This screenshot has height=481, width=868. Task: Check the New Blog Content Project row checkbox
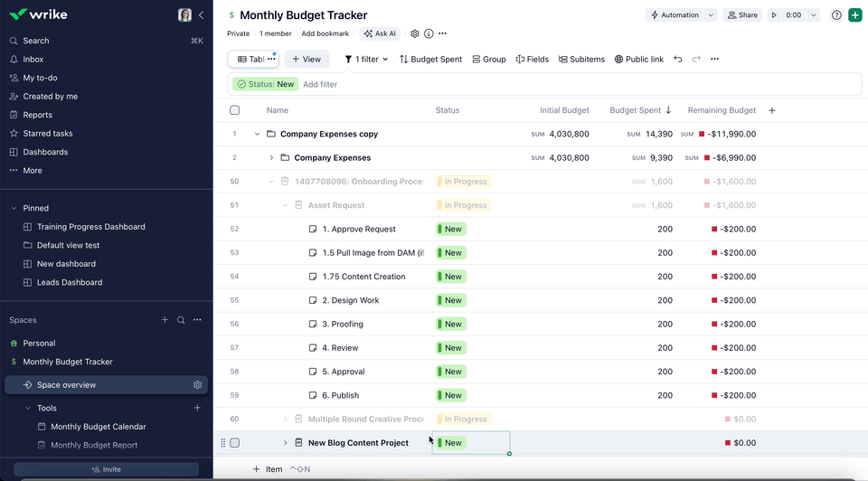(235, 443)
